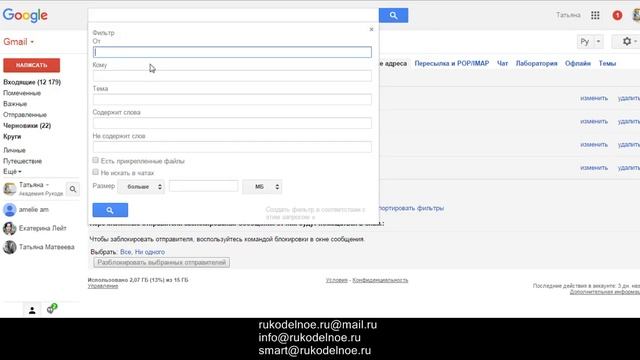Select 'Все' blocked senders link
The height and width of the screenshot is (360, 640).
[x=125, y=252]
